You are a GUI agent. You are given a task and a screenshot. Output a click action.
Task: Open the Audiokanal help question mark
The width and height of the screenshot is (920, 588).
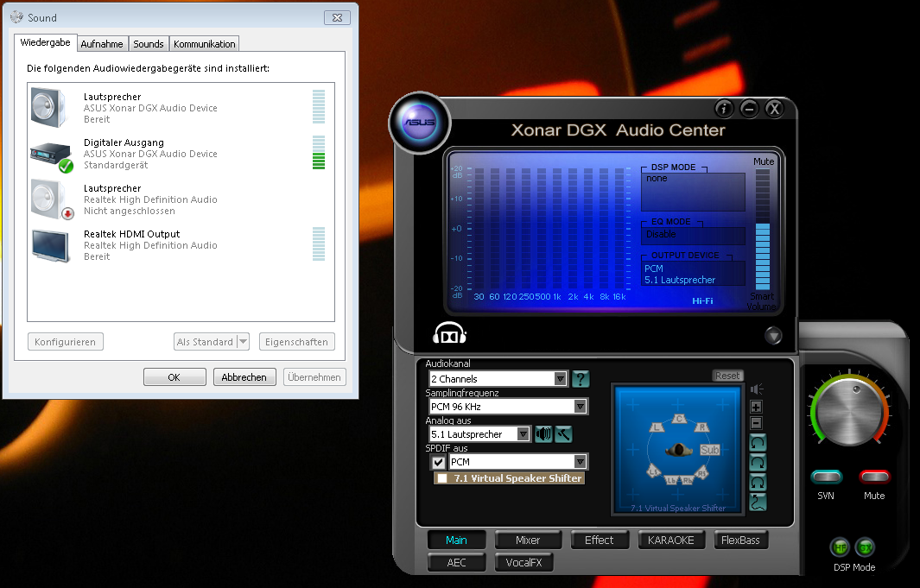tap(581, 379)
